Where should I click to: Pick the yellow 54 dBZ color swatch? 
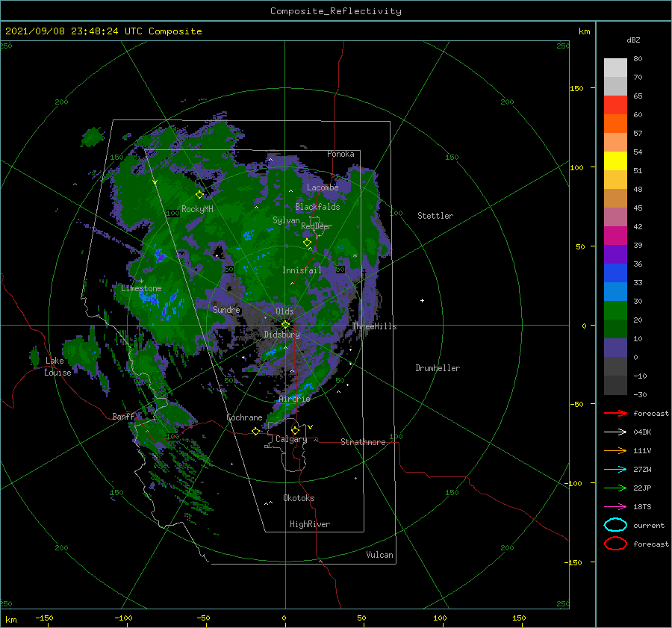pyautogui.click(x=615, y=161)
